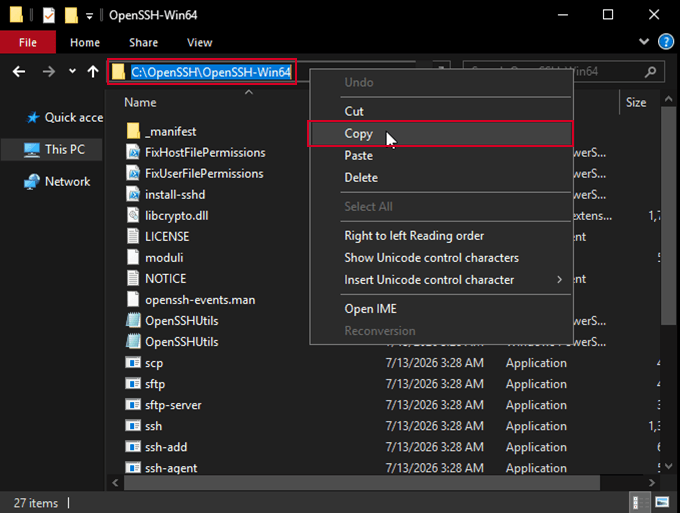The width and height of the screenshot is (680, 513).
Task: Select the libcrypto.dll file icon
Action: click(x=133, y=216)
